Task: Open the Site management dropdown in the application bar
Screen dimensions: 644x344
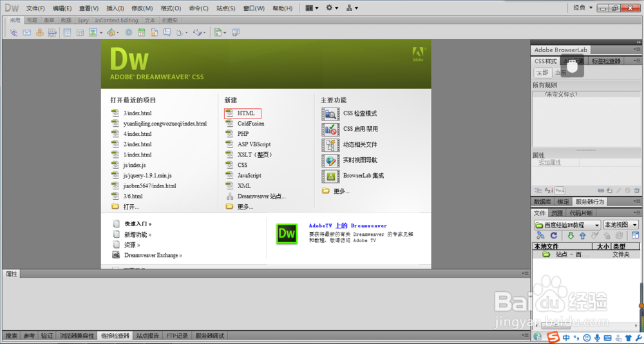Action: (x=352, y=8)
